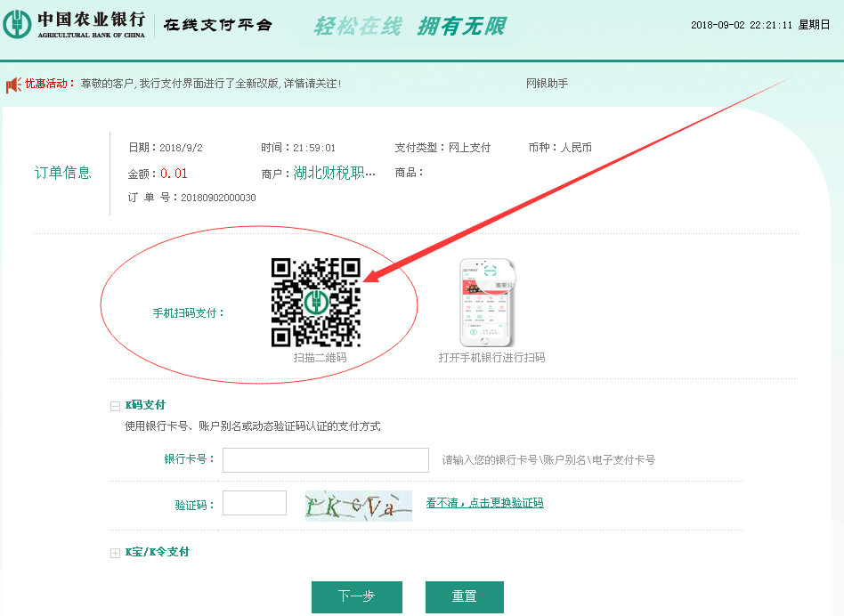Click the 手机扫码支付 label
This screenshot has width=844, height=616.
[189, 313]
